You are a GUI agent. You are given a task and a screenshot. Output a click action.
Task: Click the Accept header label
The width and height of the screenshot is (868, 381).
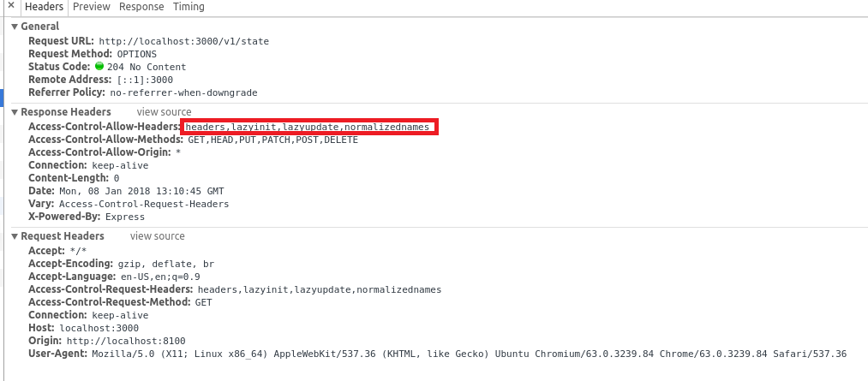46,251
